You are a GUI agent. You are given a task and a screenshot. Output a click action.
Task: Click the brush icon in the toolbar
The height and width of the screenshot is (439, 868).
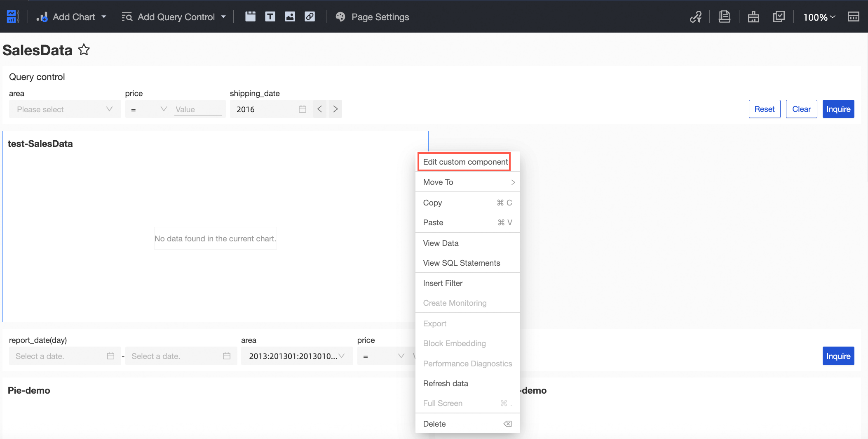pos(753,17)
